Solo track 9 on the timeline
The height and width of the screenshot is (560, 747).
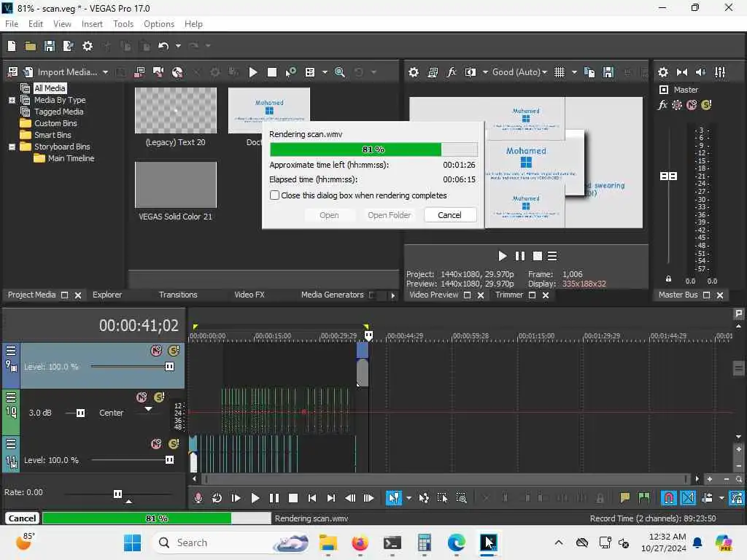[x=174, y=351]
